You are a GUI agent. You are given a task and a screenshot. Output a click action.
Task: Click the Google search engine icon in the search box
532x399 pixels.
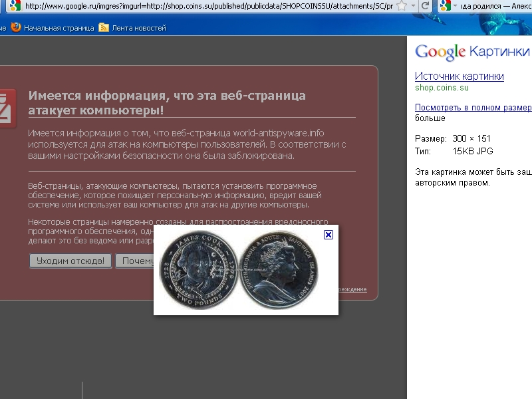tap(445, 5)
